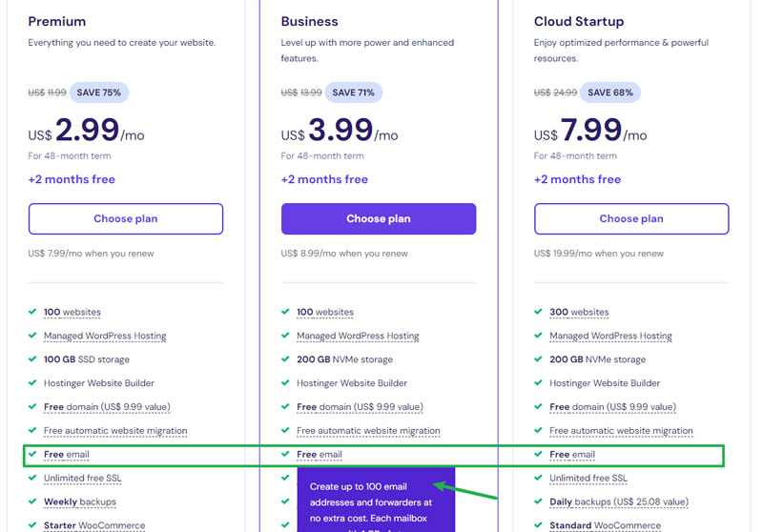
Task: Click Weekly backups feature in Premium
Action: [80, 501]
